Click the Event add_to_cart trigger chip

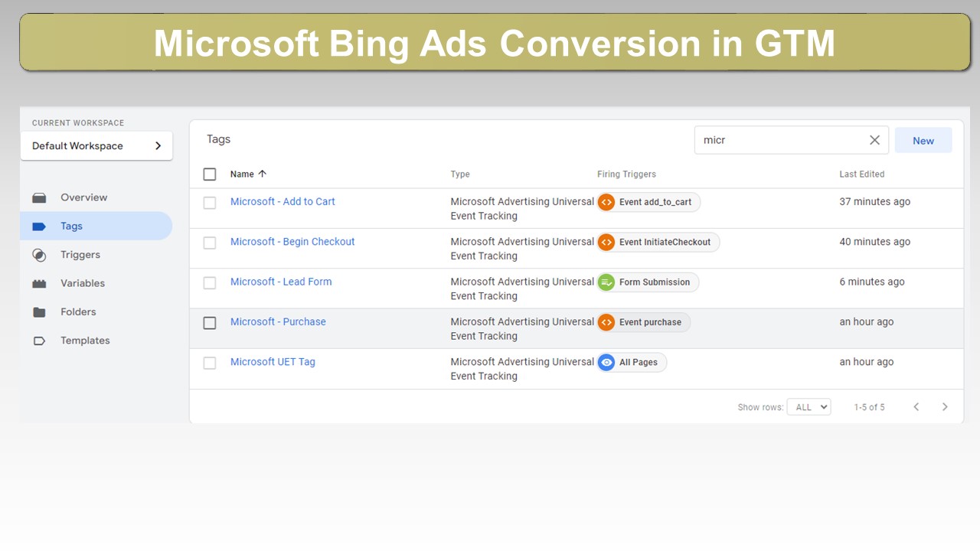[x=648, y=202]
